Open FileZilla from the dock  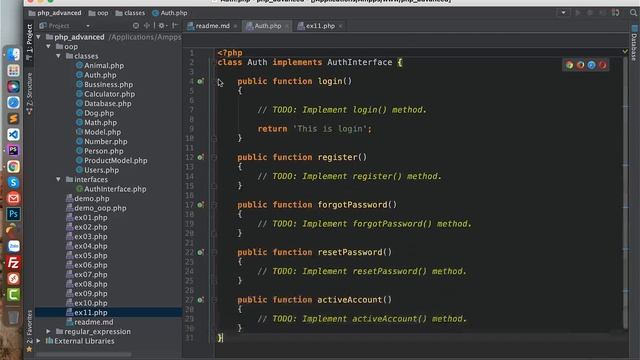13,263
